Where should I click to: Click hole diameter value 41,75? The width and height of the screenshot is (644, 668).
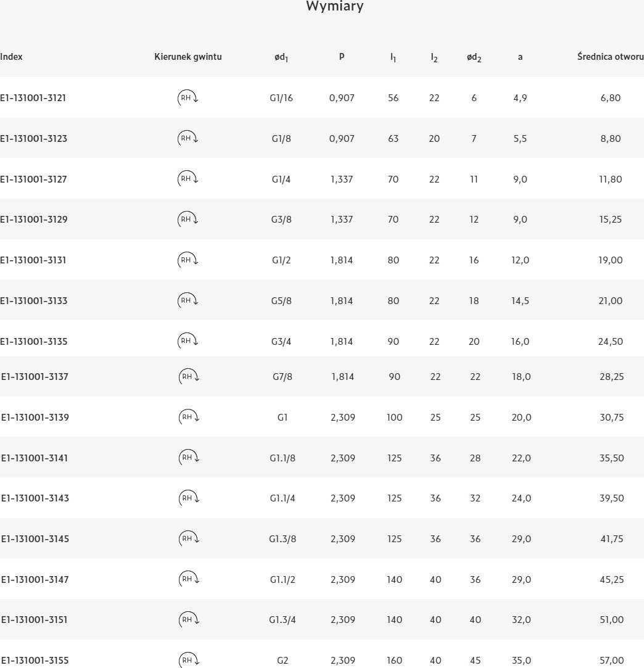click(x=611, y=538)
